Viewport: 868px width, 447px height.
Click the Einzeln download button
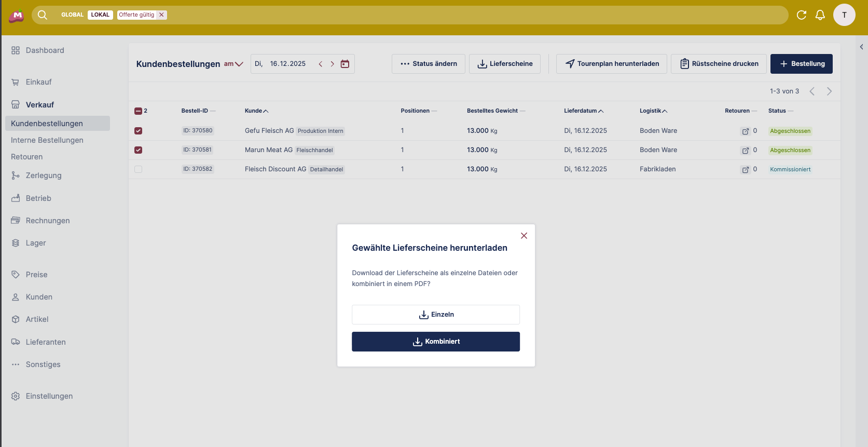pos(436,315)
